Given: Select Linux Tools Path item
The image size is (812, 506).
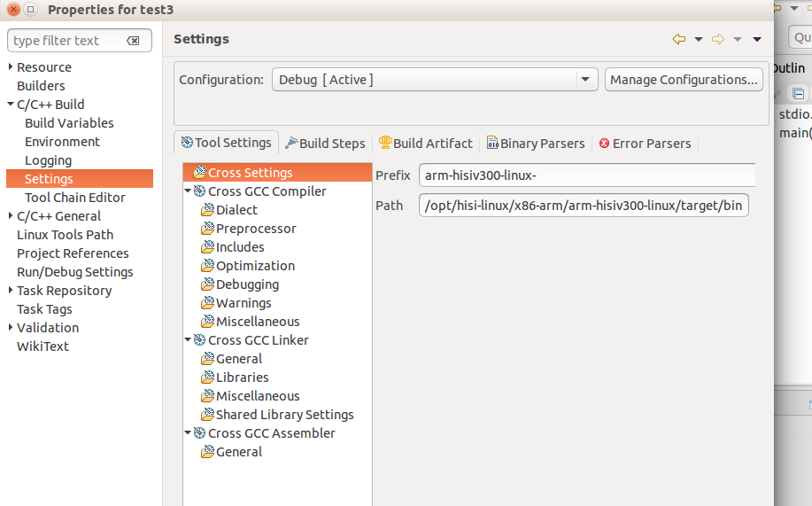Looking at the screenshot, I should (66, 235).
